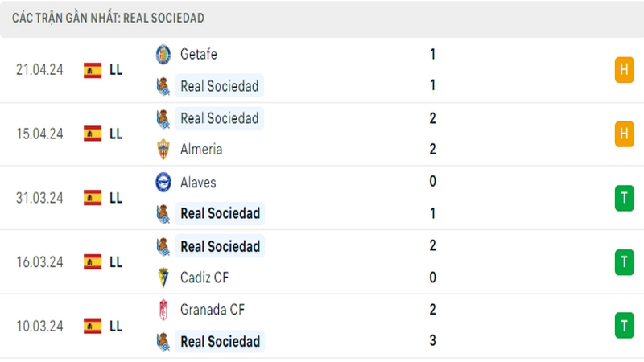Select the LL league label for 31.03.24
This screenshot has width=644, height=362.
(116, 198)
